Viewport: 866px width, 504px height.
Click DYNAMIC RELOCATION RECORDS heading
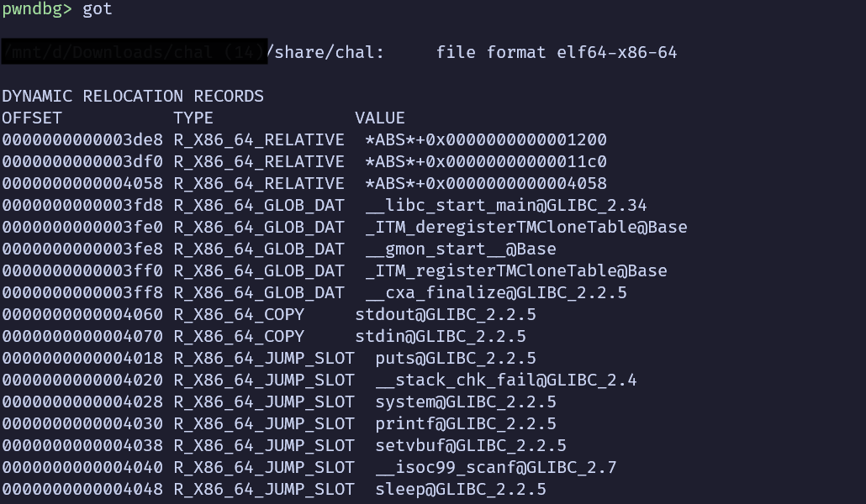133,96
